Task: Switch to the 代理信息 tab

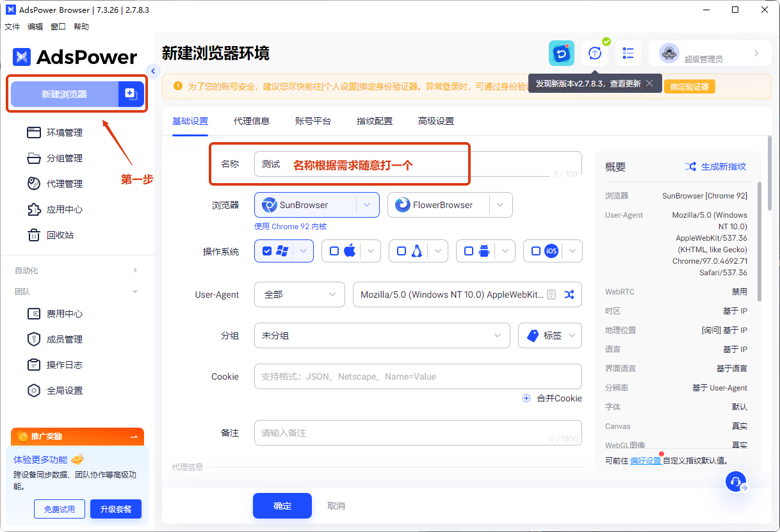Action: (x=252, y=121)
